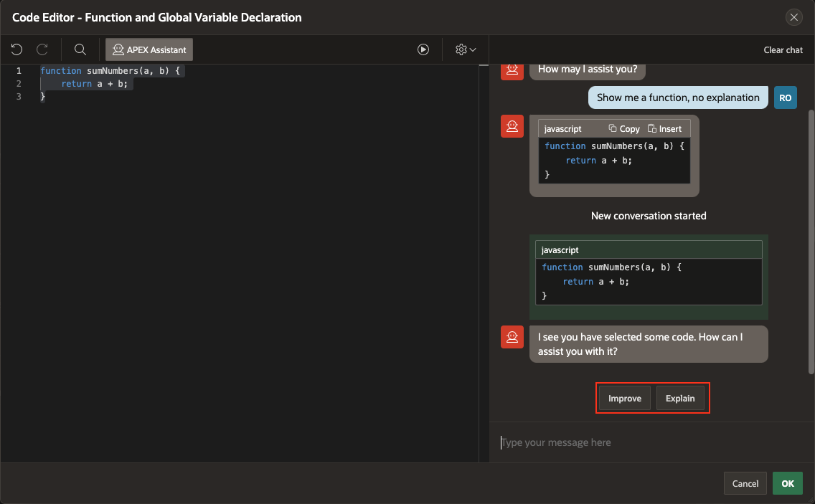
Task: Insert the snippet into the editor
Action: pos(664,129)
